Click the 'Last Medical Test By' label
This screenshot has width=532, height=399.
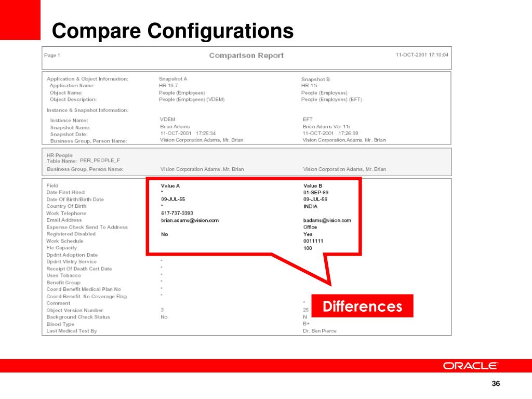pyautogui.click(x=72, y=331)
